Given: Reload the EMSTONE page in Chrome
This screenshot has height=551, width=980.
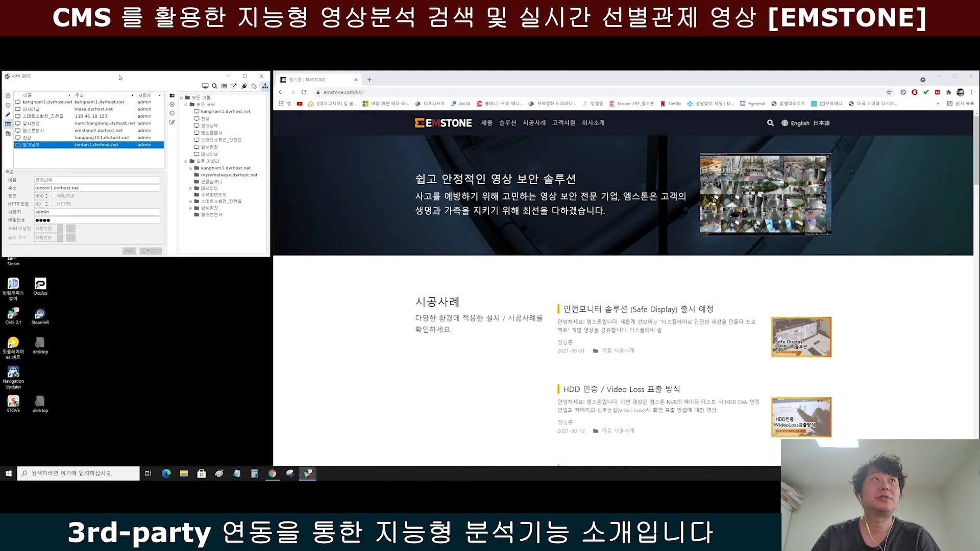Looking at the screenshot, I should [304, 92].
